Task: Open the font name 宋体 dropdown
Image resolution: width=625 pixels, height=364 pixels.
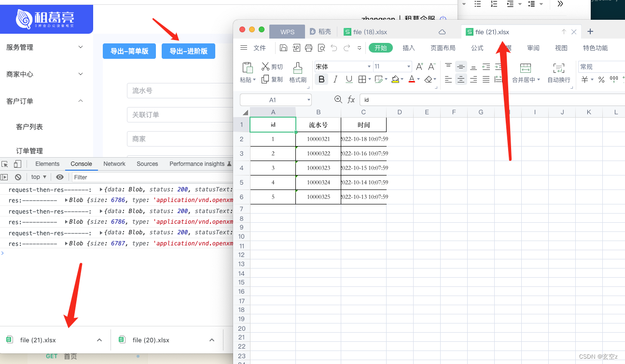Action: pyautogui.click(x=369, y=67)
